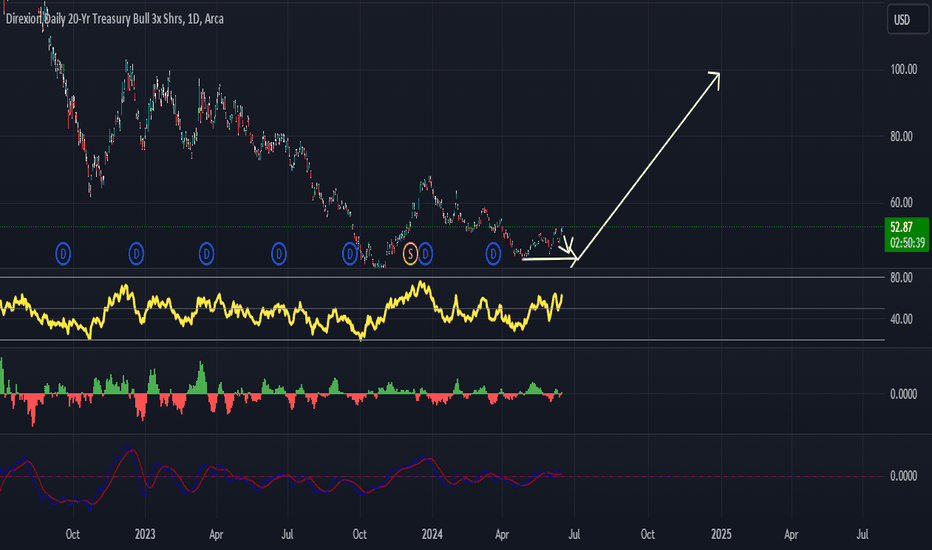Click the dividend marker above July 2023
This screenshot has width=932, height=550.
click(x=279, y=254)
